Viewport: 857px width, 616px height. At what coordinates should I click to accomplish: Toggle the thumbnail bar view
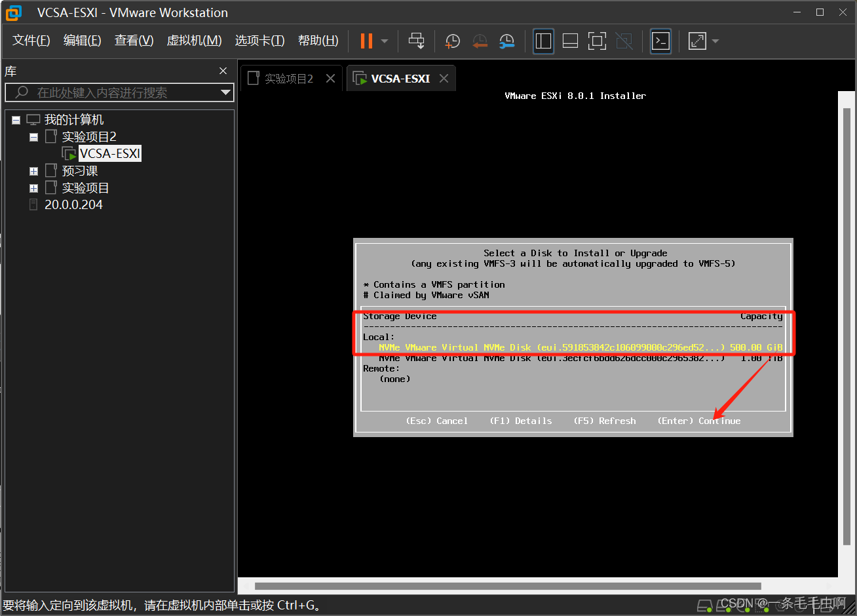pyautogui.click(x=570, y=41)
